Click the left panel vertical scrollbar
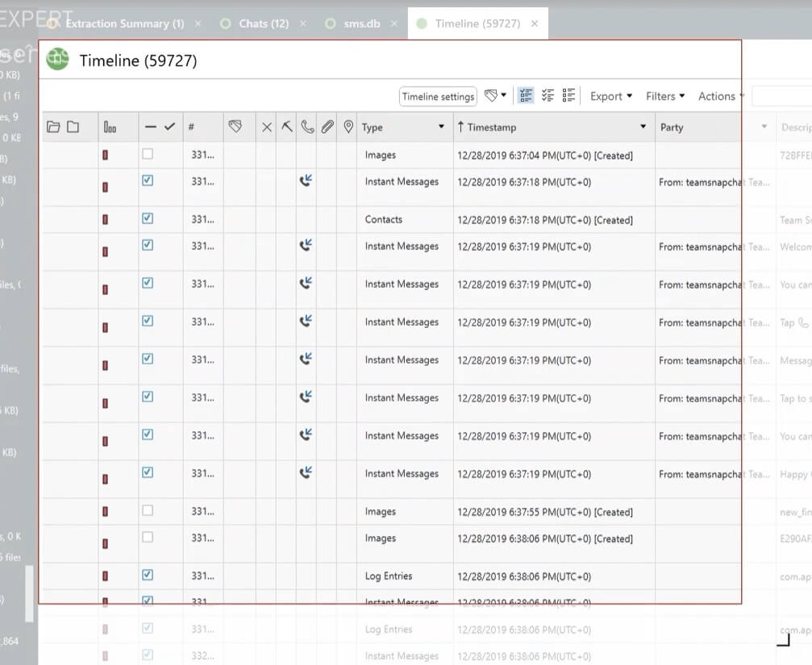 tap(29, 593)
